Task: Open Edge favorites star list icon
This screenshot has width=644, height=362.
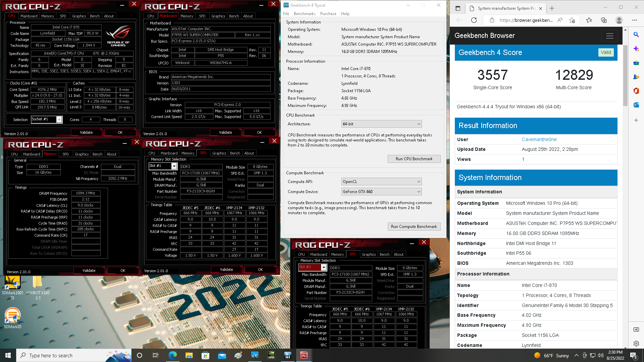Action: [589, 20]
